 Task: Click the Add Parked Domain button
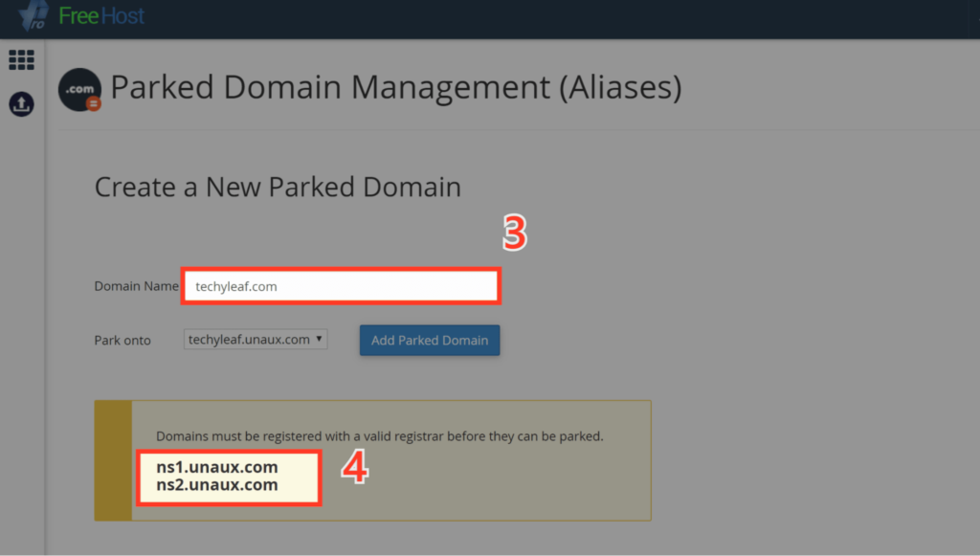430,340
